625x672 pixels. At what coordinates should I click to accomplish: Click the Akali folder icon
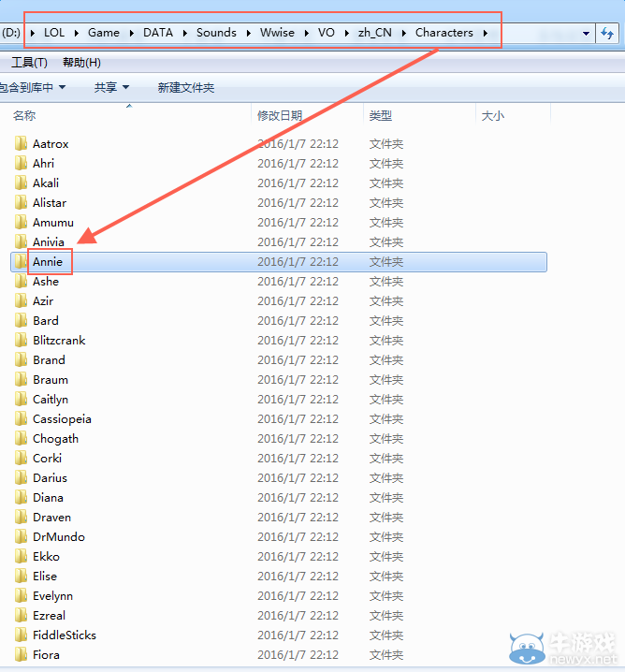(x=21, y=183)
